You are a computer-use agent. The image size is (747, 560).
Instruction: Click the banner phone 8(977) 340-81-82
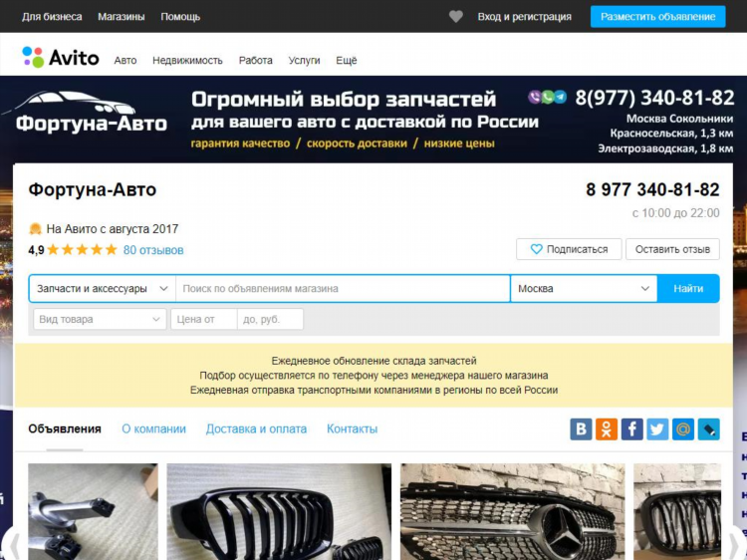(x=654, y=98)
